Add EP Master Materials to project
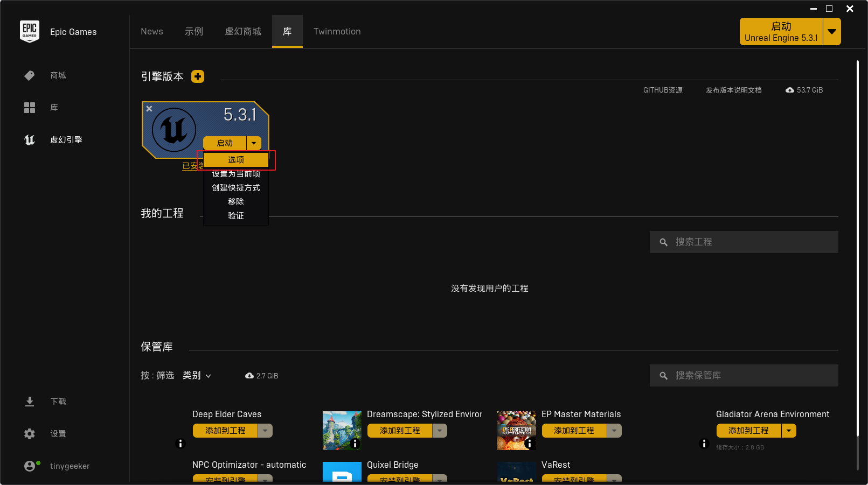The height and width of the screenshot is (485, 868). coord(574,431)
